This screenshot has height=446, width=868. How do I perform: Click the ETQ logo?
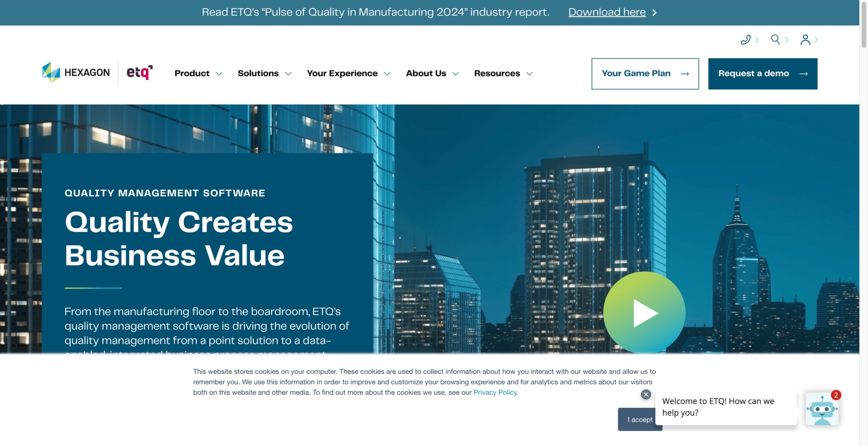click(139, 72)
